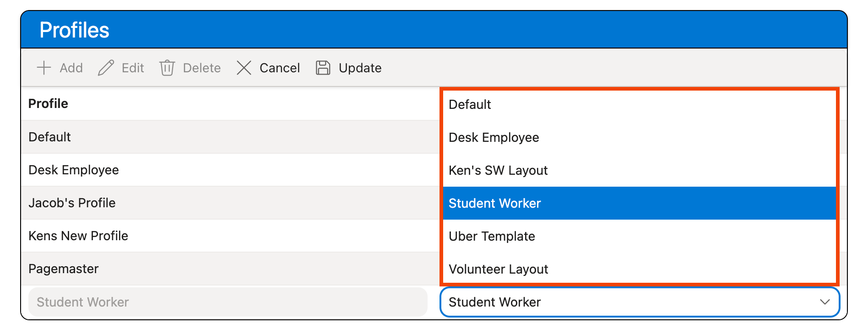Click the Update floppy disk icon
The image size is (868, 334).
(x=323, y=68)
